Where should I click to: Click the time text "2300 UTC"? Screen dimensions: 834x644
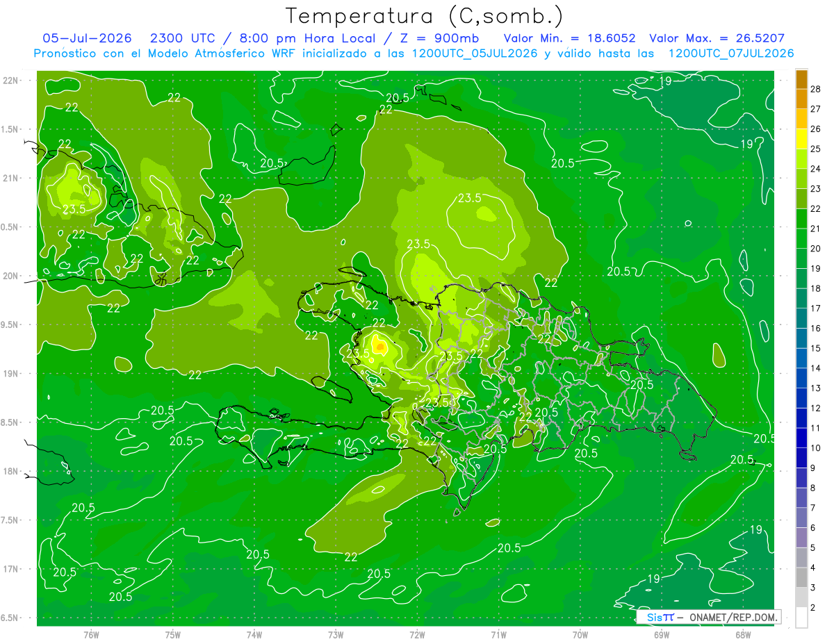click(x=182, y=38)
